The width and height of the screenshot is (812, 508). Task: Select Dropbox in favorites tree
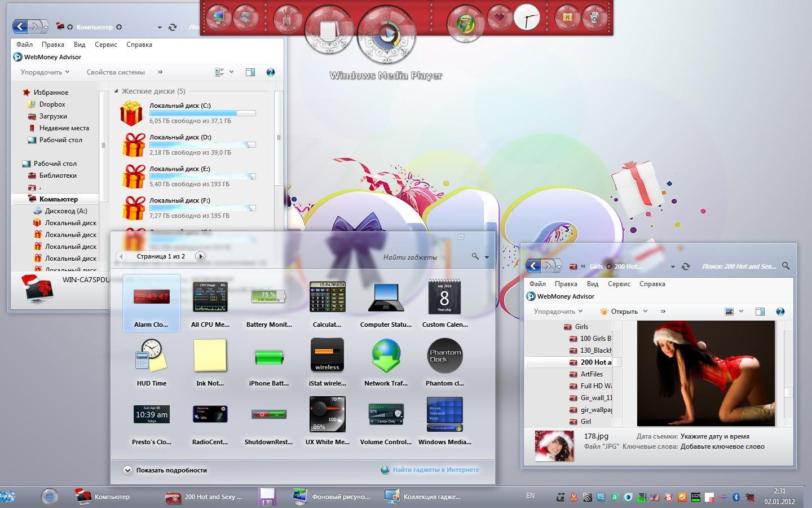tap(52, 104)
